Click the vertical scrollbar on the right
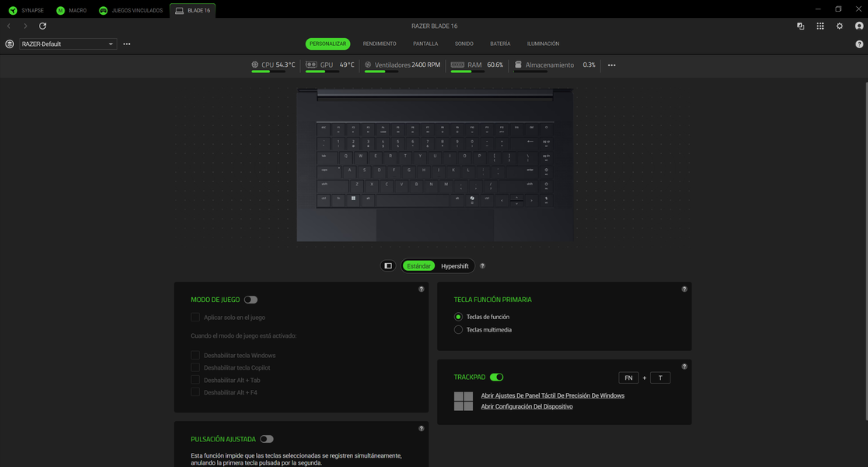868x467 pixels. [866, 251]
